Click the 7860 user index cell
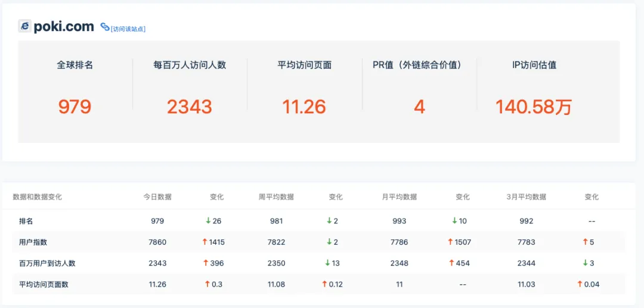This screenshot has width=644, height=308. 157,242
